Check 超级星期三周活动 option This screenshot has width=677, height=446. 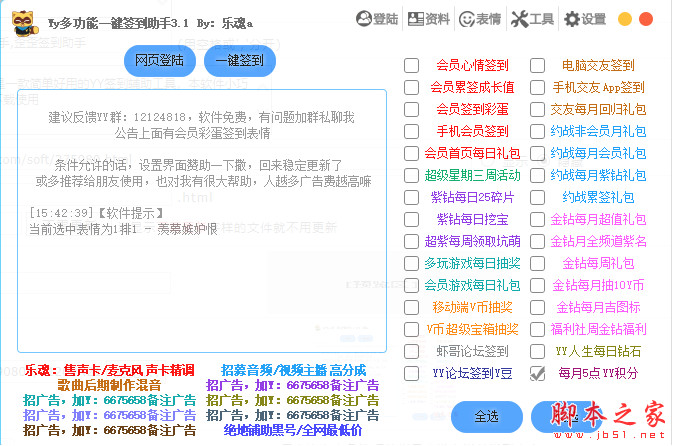click(x=411, y=175)
